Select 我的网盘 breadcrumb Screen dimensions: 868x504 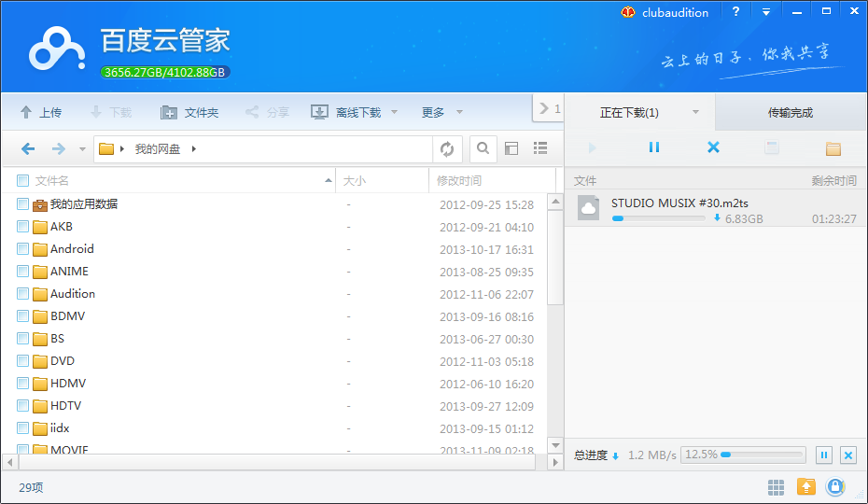[158, 148]
